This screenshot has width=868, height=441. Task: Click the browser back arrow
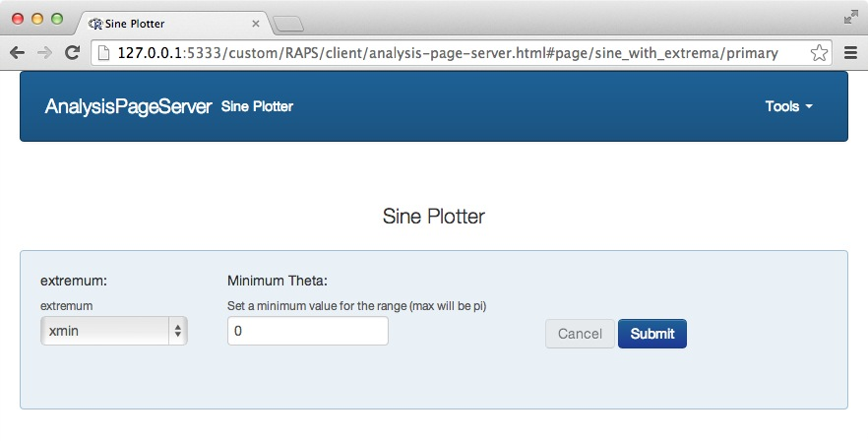coord(18,53)
